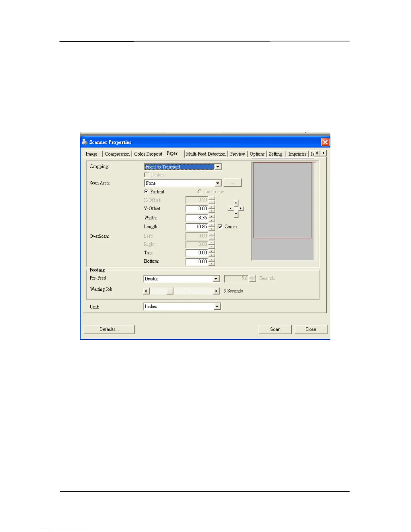Screen dimensions: 411x532
Task: Adjust the Length spinner
Action: tap(212, 227)
